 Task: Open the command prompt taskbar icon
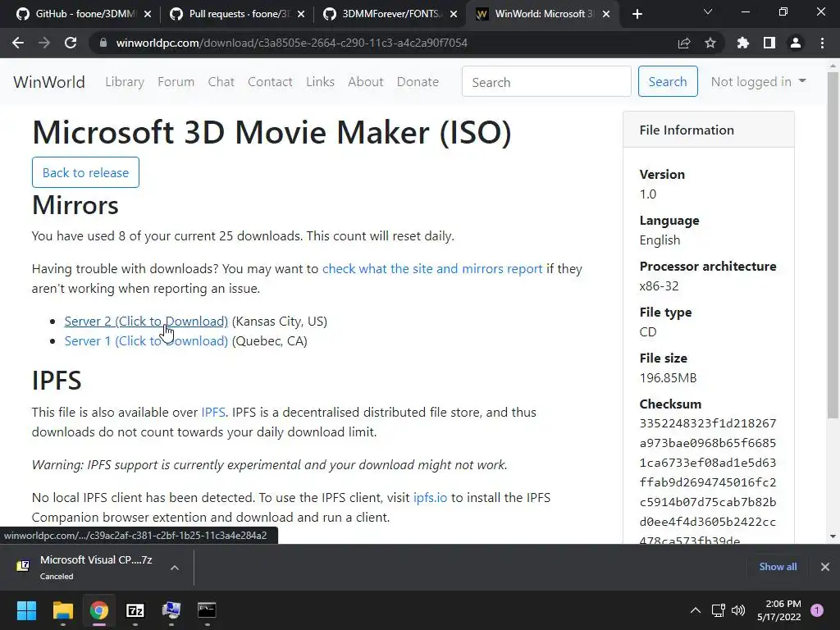point(207,610)
